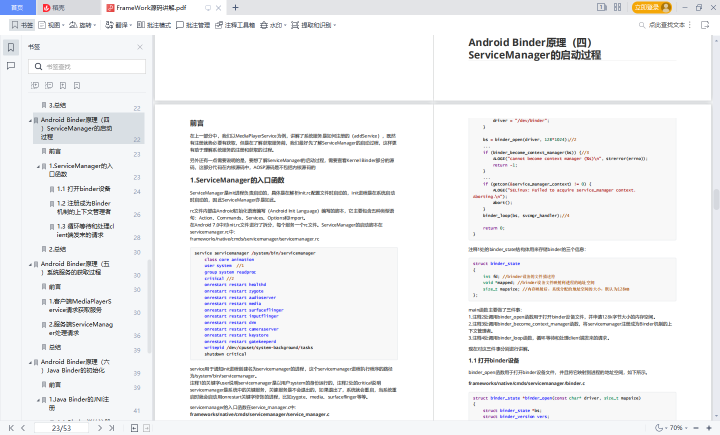Click the grid layout icon in title bar

(618, 7)
